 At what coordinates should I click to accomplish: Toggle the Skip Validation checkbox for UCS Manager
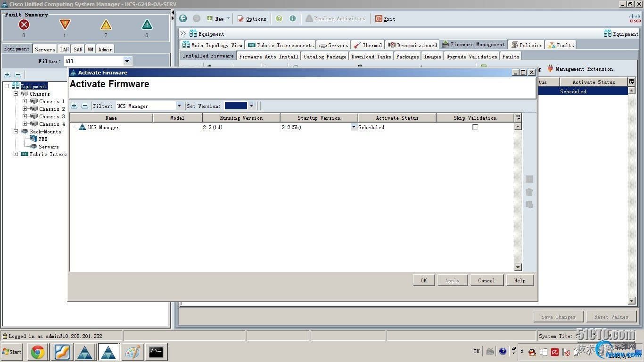(x=475, y=127)
